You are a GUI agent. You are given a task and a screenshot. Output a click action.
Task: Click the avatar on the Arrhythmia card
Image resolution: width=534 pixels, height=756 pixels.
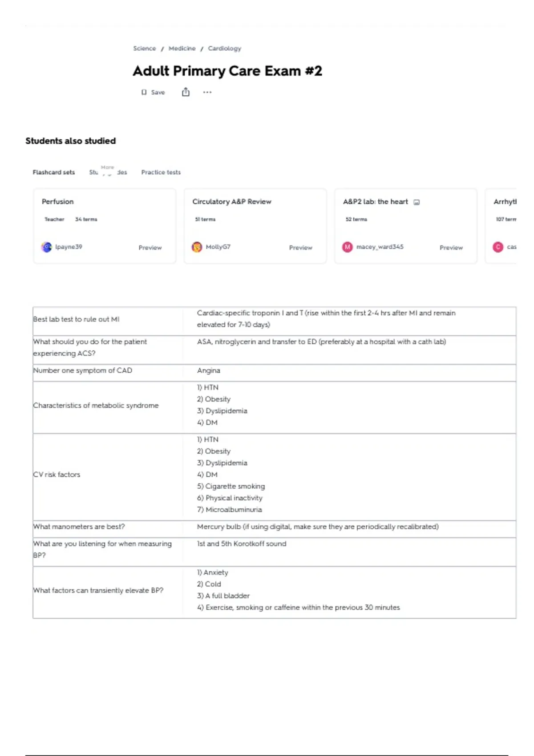pos(498,247)
